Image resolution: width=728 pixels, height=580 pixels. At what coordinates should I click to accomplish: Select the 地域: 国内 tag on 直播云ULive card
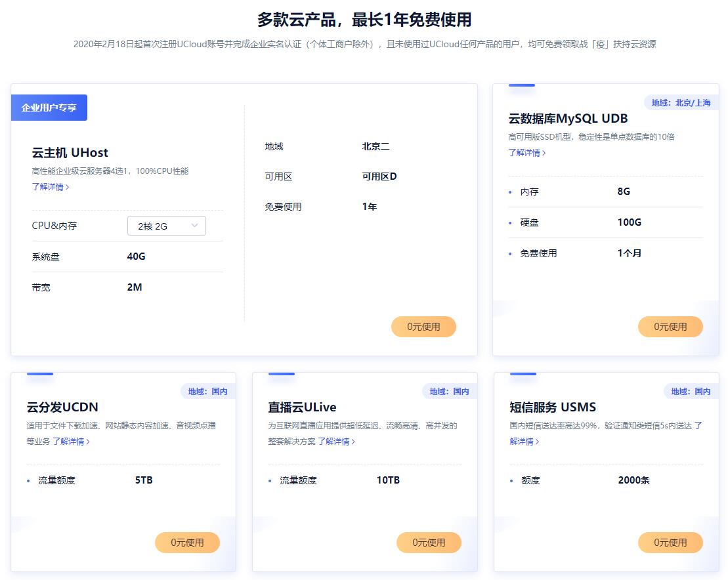449,390
